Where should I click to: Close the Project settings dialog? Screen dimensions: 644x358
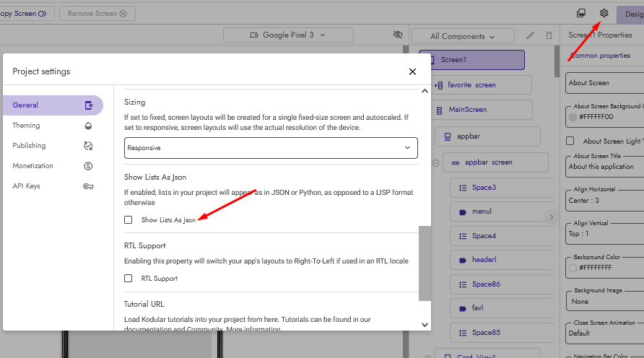pos(412,71)
